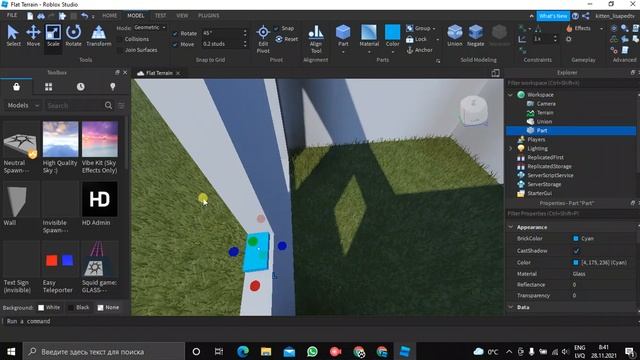Open the Part type dropdown arrow
This screenshot has width=640, height=360.
(343, 52)
